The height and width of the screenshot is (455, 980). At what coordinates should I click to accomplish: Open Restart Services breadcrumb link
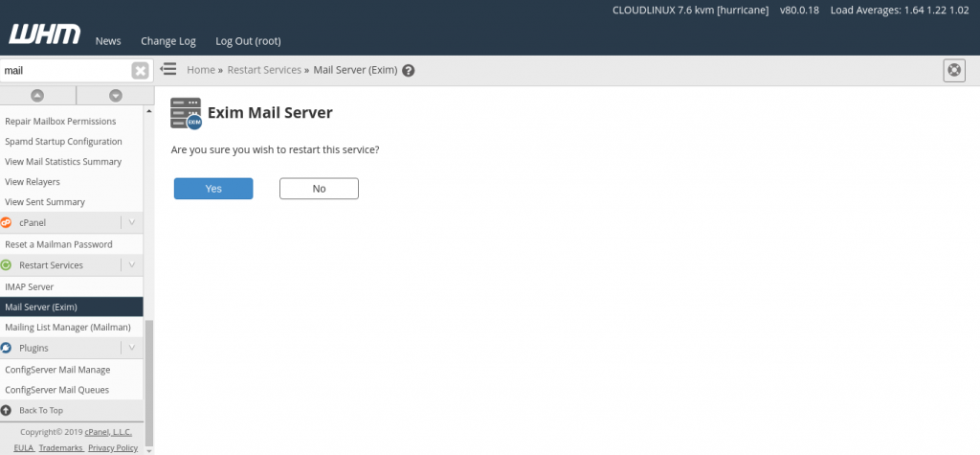264,70
